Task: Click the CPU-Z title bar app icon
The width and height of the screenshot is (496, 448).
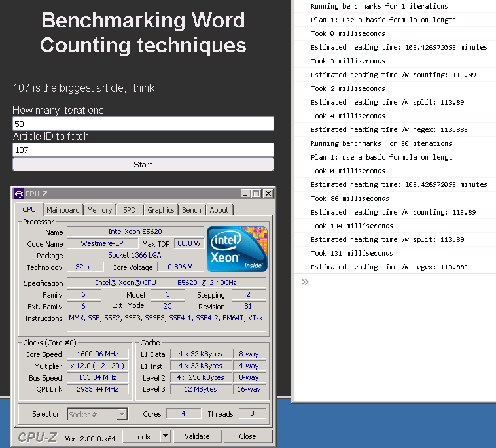Action: (x=19, y=194)
